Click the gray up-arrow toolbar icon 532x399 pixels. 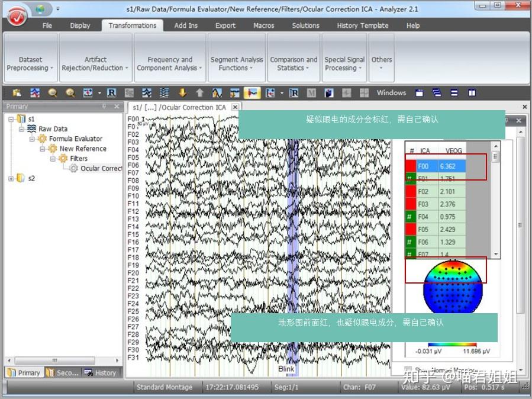[199, 92]
